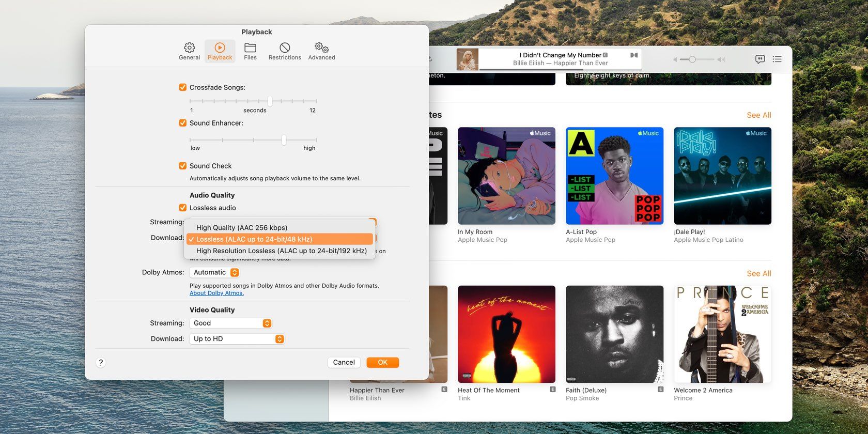Open the General preferences tab
The height and width of the screenshot is (434, 868).
click(x=189, y=51)
